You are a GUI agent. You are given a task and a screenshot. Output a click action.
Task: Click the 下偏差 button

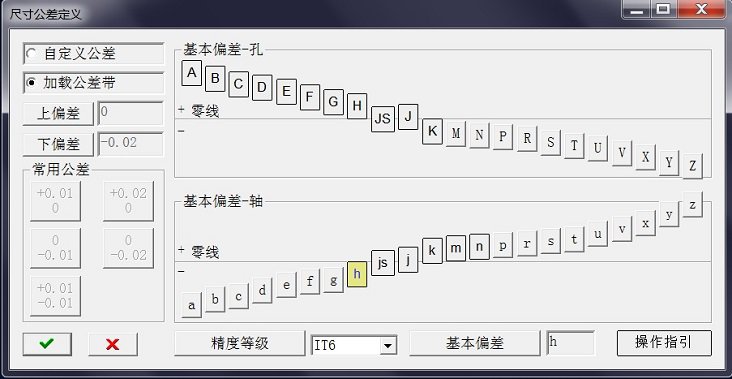click(x=58, y=144)
